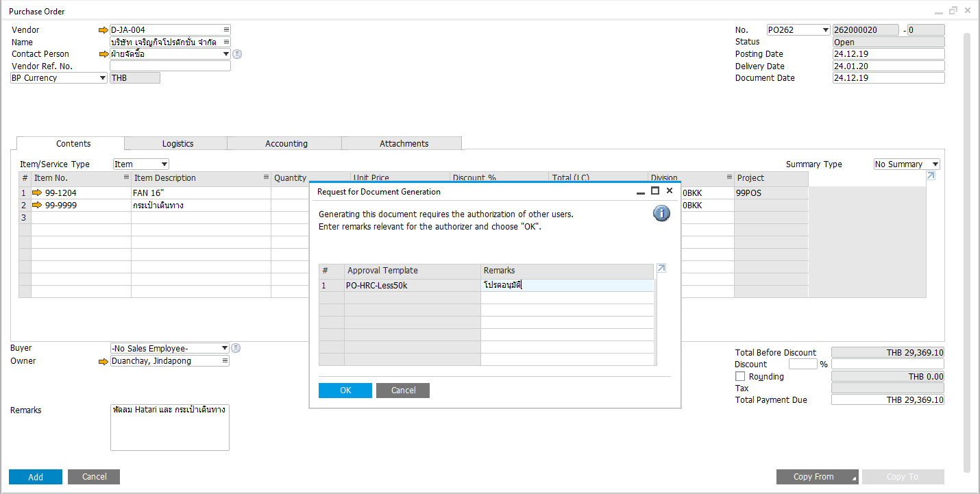Image resolution: width=980 pixels, height=494 pixels.
Task: Click the 99POS project cell
Action: 771,193
